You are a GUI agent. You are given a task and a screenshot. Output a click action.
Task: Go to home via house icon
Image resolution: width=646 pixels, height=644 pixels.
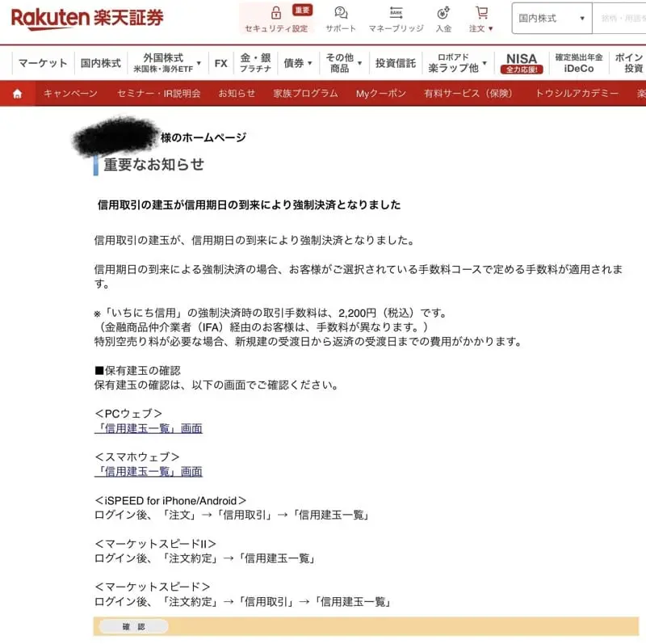pos(17,94)
